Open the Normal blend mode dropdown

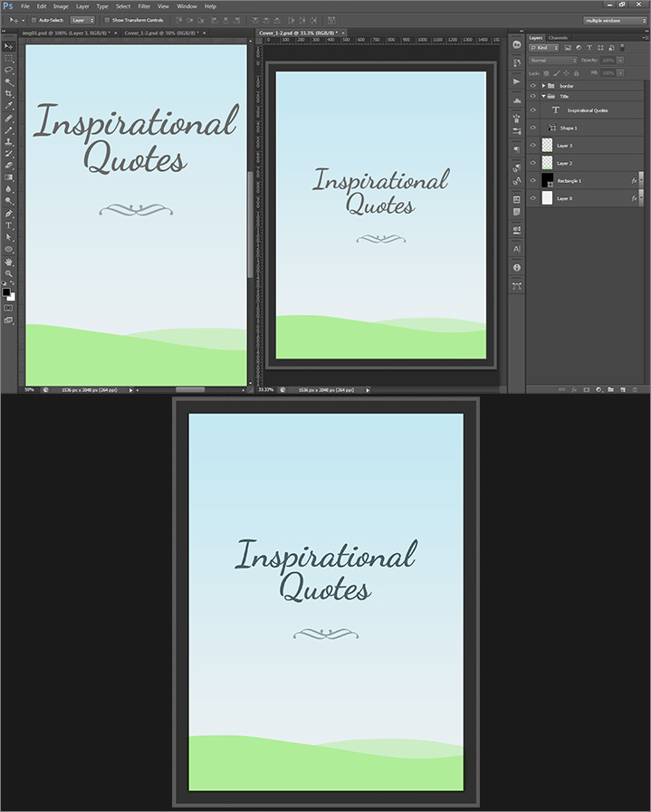click(x=551, y=60)
